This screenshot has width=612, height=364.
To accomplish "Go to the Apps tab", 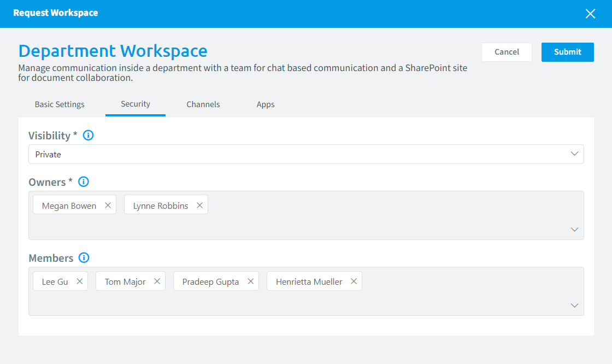I will coord(266,104).
